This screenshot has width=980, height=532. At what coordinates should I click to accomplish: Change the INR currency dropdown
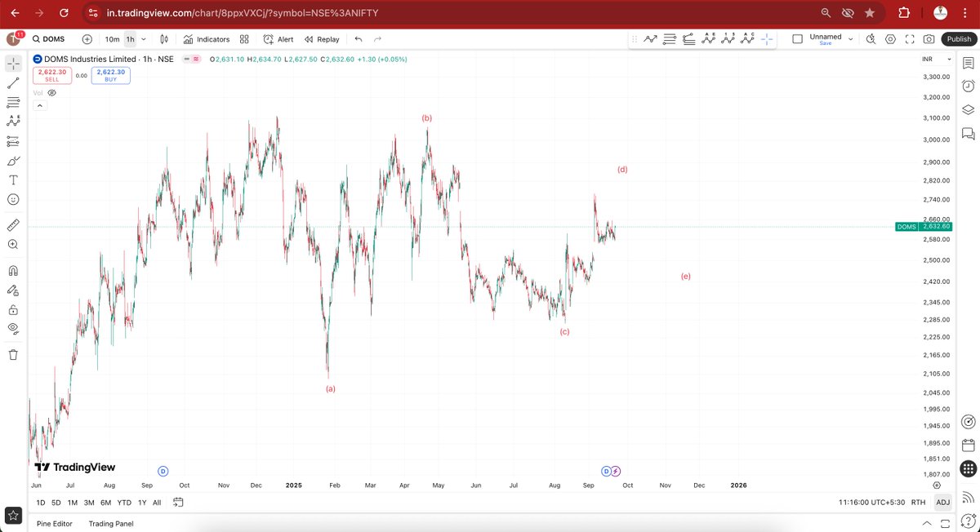937,60
